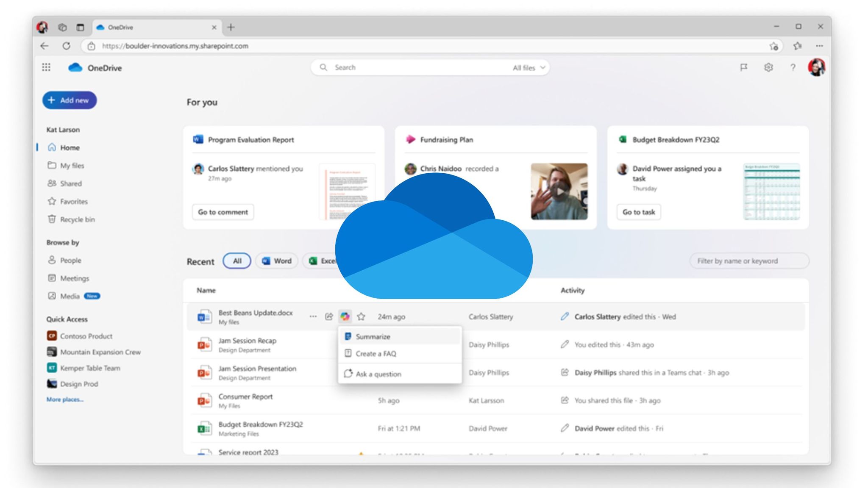Open the Copilot icon on Best Beans Update.docx
Image resolution: width=868 pixels, height=488 pixels.
(x=345, y=316)
